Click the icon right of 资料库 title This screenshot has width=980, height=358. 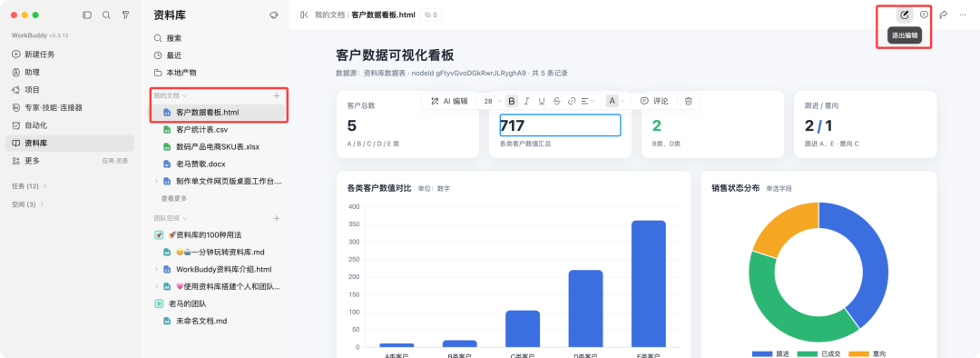(273, 15)
